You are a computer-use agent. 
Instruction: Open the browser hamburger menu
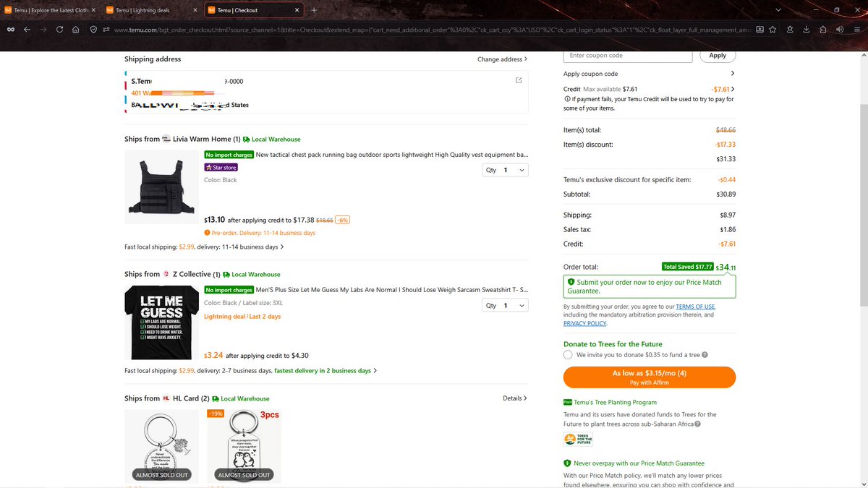856,30
